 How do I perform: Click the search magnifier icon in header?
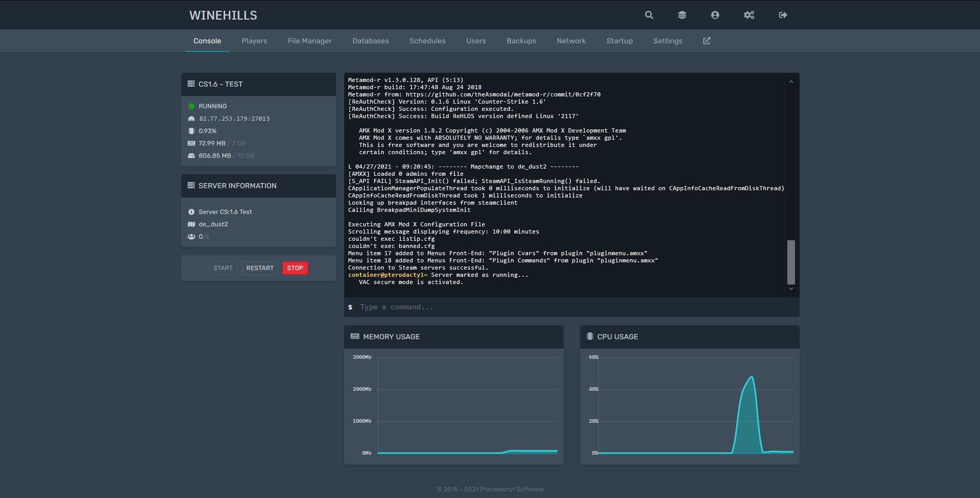[x=649, y=15]
